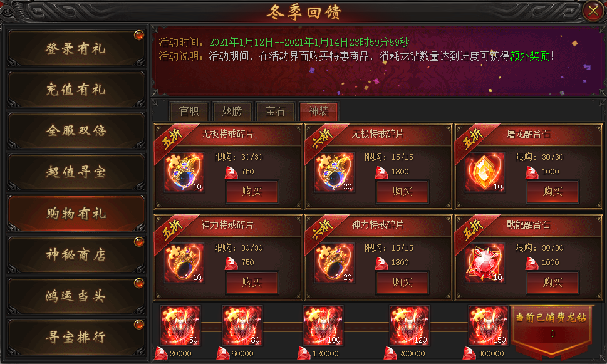Open the 神秘商店 side menu

(x=76, y=255)
